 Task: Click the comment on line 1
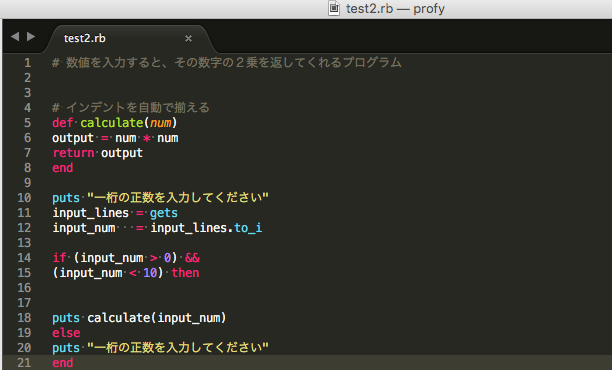click(226, 62)
